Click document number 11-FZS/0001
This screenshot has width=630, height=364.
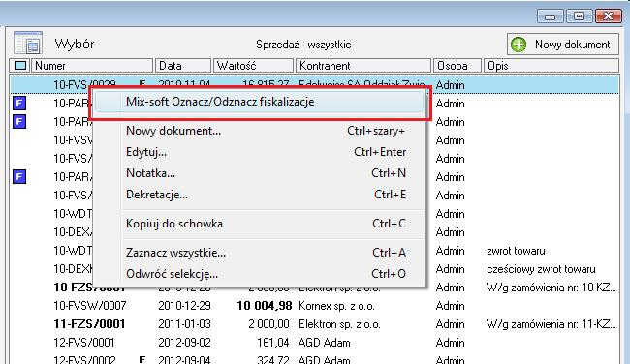89,324
